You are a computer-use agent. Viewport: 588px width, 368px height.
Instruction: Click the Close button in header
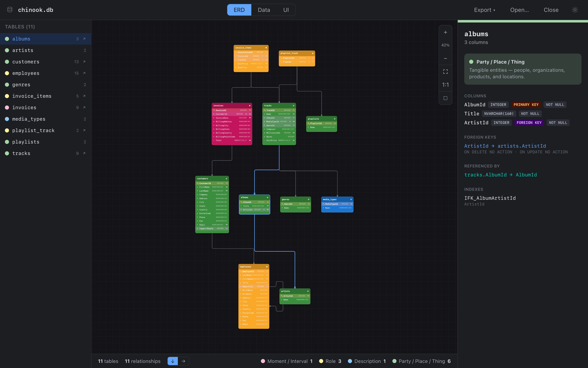551,10
